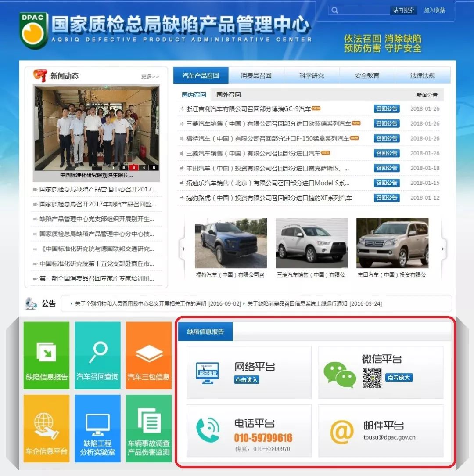Click 召回公告 badge for 捷豹路虎 recall

(387, 198)
